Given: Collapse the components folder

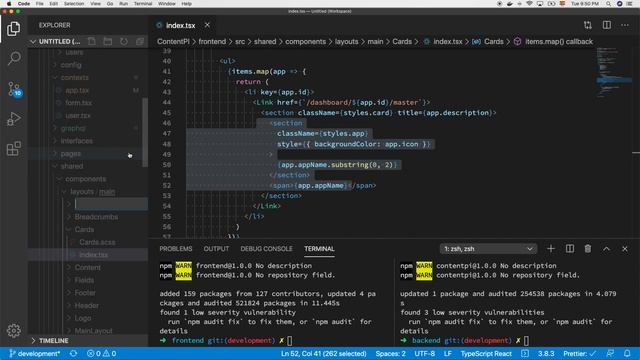Looking at the screenshot, I should (85, 179).
